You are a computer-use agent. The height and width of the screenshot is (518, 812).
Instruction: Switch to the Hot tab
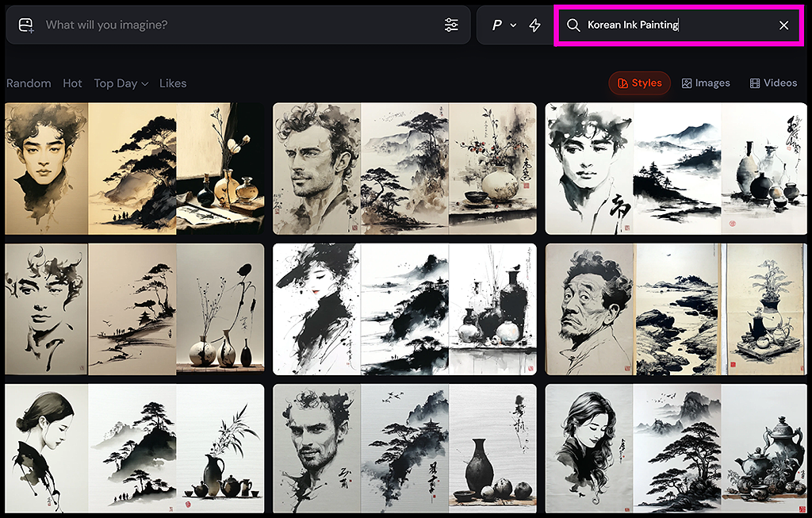[x=72, y=83]
